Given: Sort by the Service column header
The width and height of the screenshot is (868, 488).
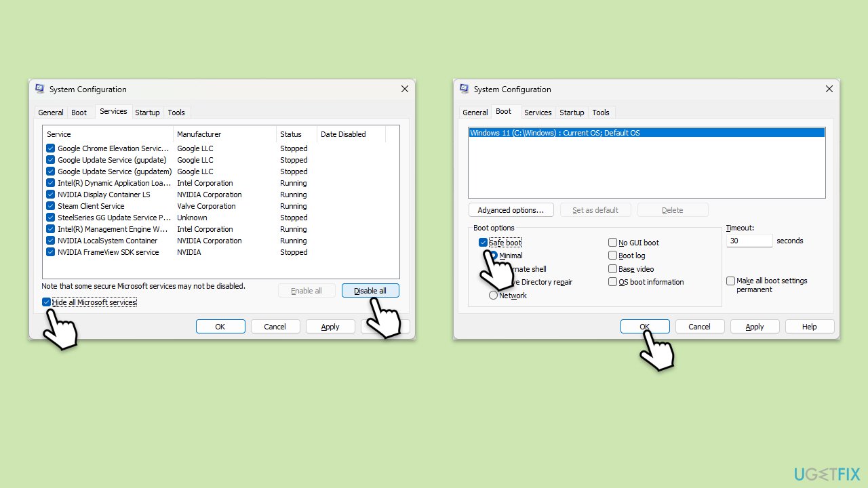Looking at the screenshot, I should (108, 134).
